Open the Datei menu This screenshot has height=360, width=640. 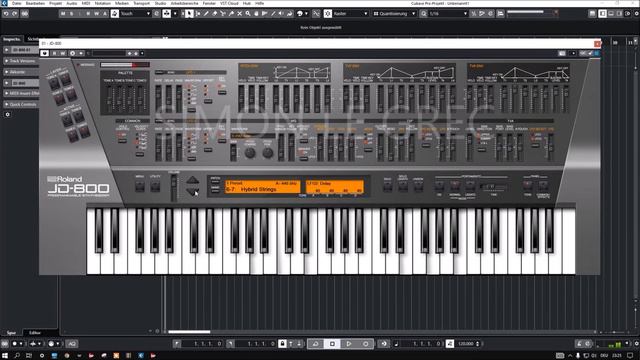click(x=17, y=3)
